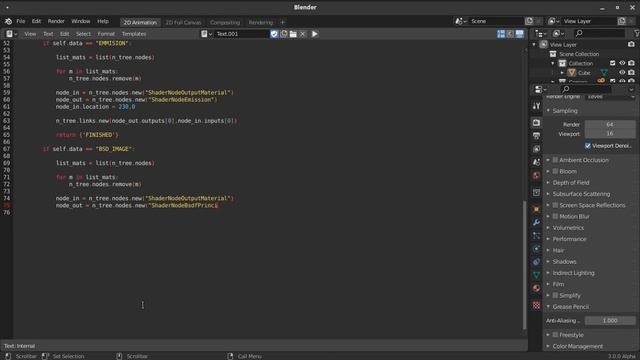Viewport: 640px width, 360px height.
Task: Open the Format menu in text editor
Action: point(106,34)
